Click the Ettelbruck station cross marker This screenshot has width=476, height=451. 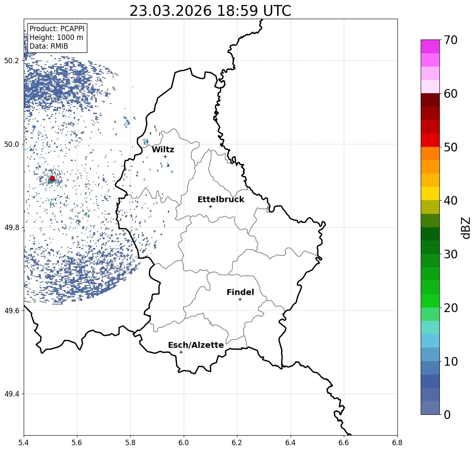tap(210, 207)
